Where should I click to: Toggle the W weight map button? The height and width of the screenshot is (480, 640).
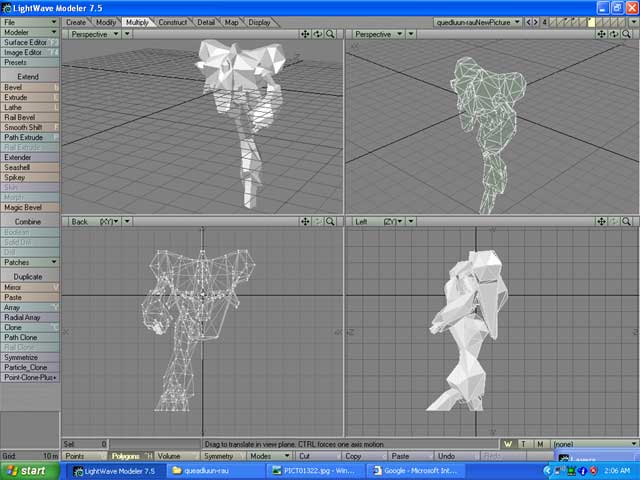click(x=508, y=444)
